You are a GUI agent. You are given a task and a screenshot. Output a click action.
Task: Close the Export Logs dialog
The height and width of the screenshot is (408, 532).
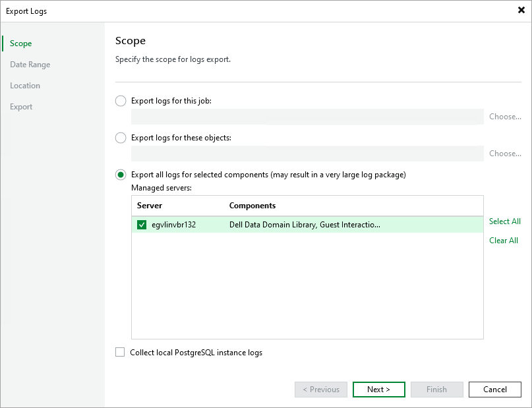pyautogui.click(x=521, y=11)
